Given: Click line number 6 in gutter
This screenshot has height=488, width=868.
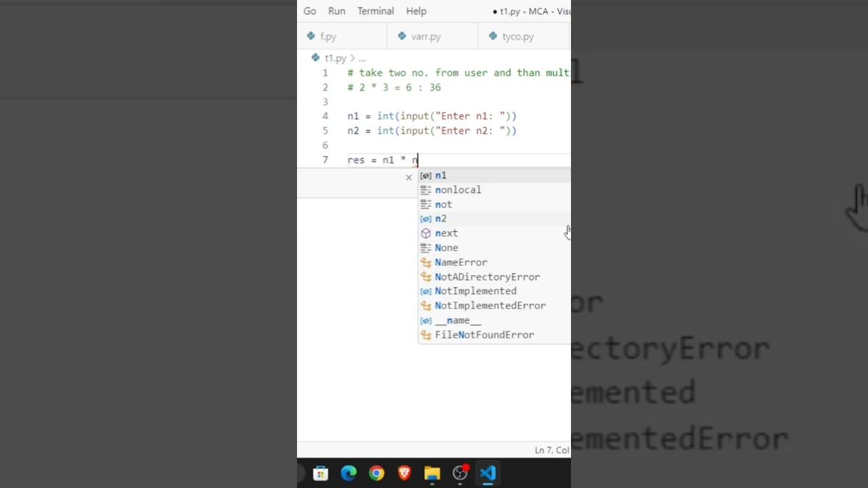Looking at the screenshot, I should tap(325, 145).
